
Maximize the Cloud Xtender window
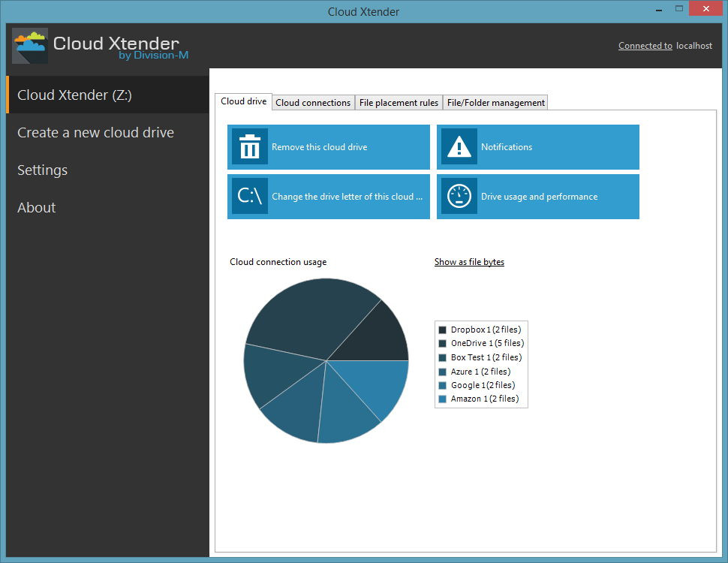(x=678, y=9)
